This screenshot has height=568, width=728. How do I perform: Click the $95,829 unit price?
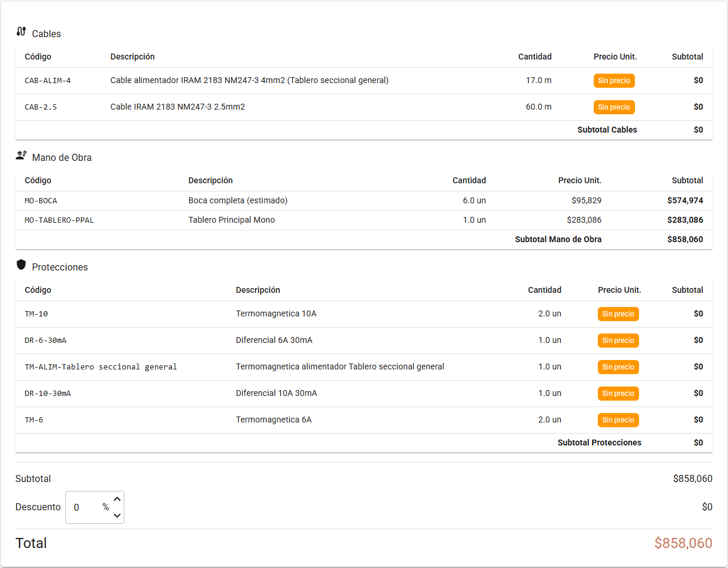586,200
